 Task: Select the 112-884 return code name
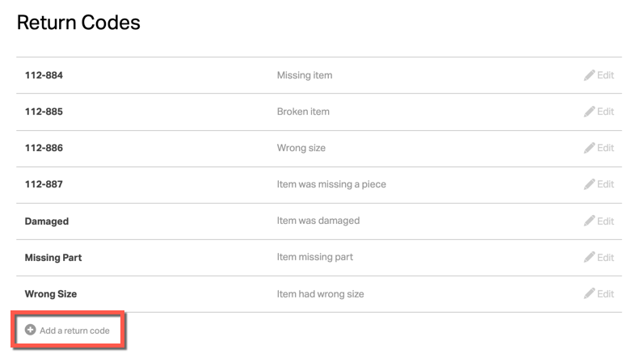tap(44, 75)
